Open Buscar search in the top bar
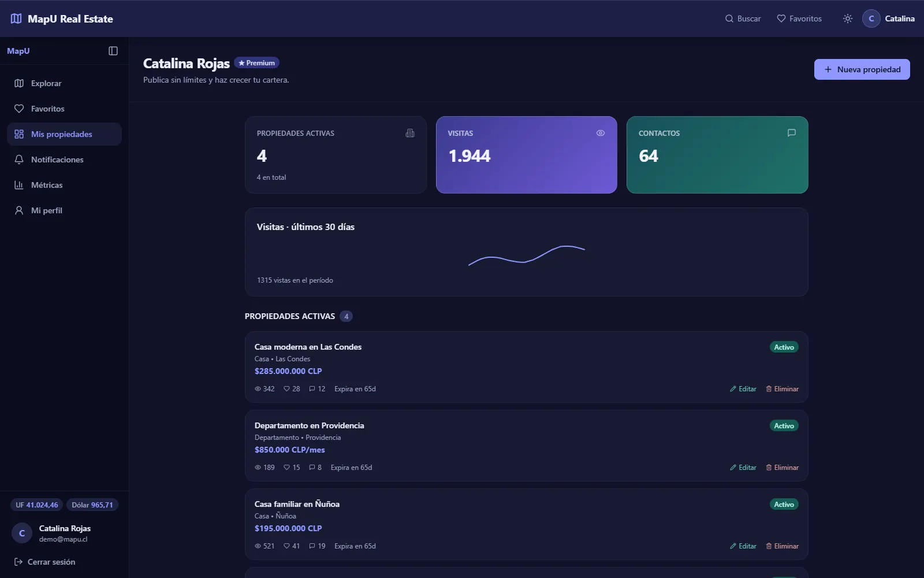 [x=743, y=18]
